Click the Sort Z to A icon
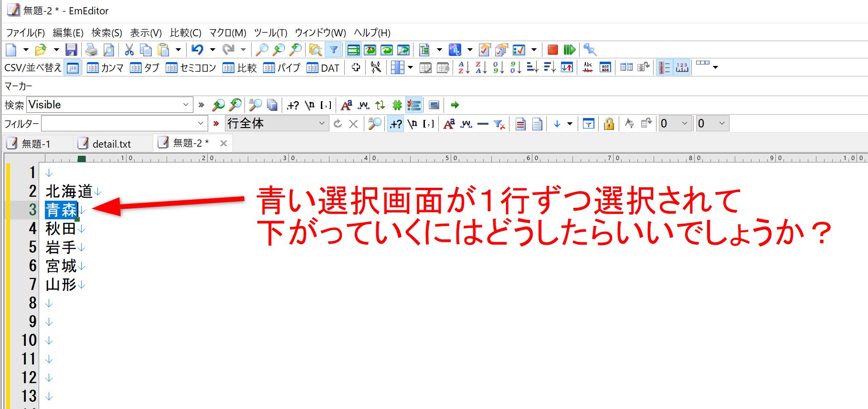 tap(481, 67)
